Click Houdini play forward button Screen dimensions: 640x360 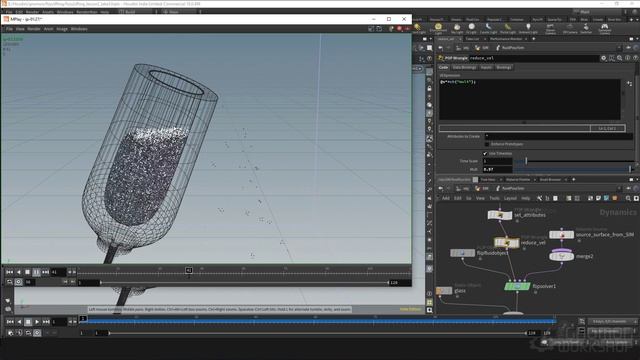point(37,322)
